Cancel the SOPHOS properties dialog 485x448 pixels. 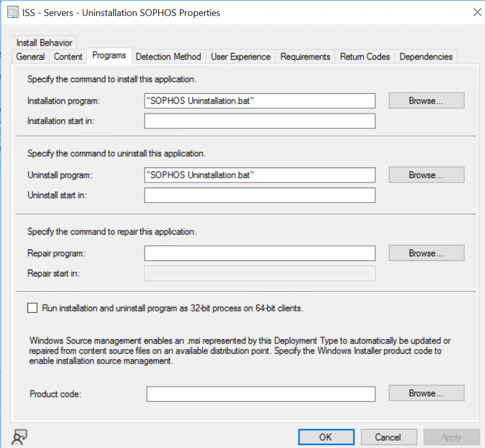point(389,437)
